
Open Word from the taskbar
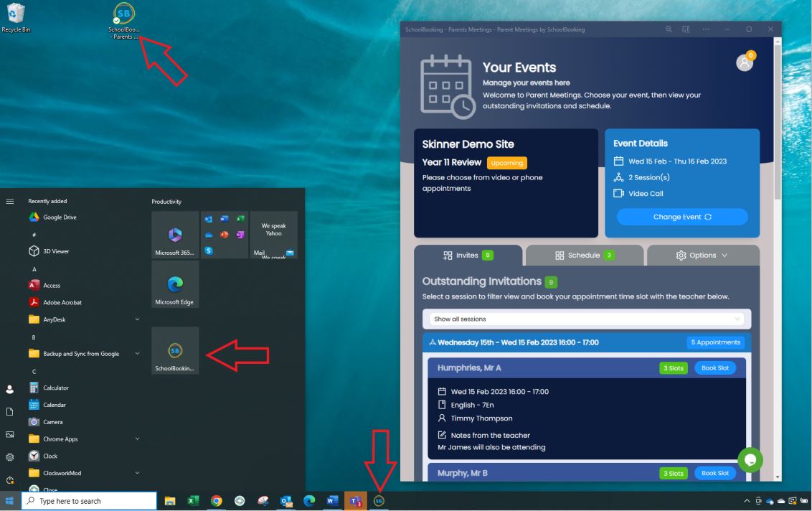pos(332,501)
